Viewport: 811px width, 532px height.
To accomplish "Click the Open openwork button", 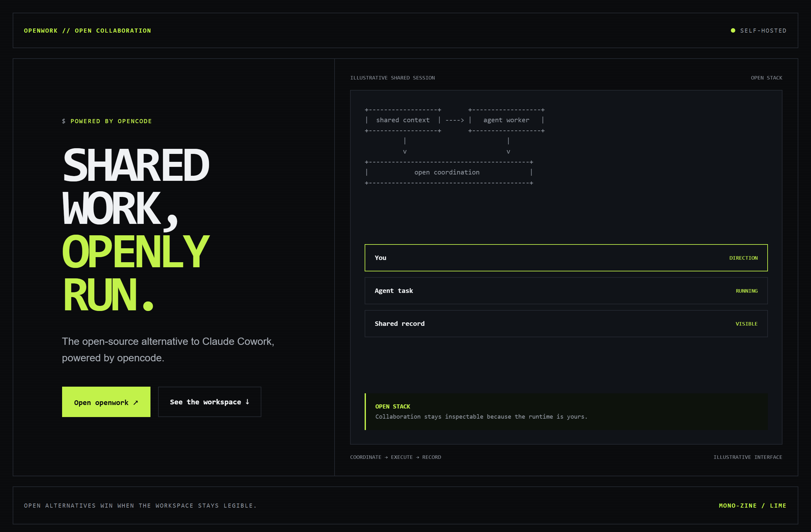I will click(106, 402).
